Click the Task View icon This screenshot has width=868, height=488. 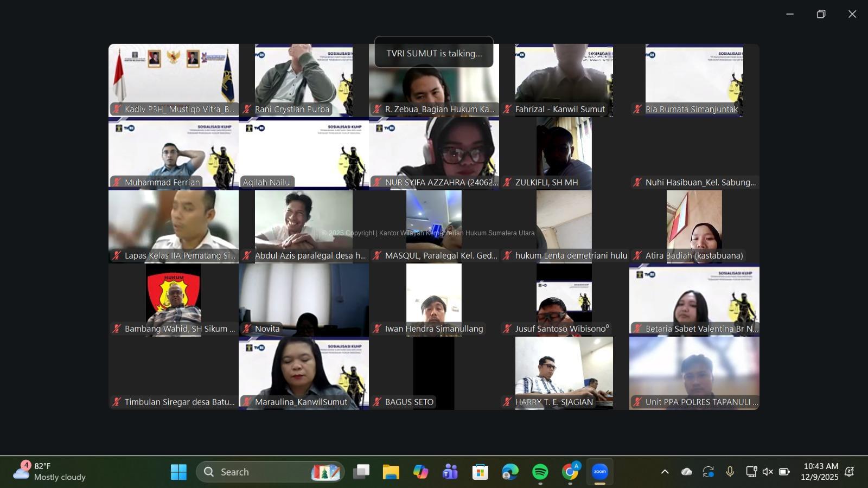point(361,472)
